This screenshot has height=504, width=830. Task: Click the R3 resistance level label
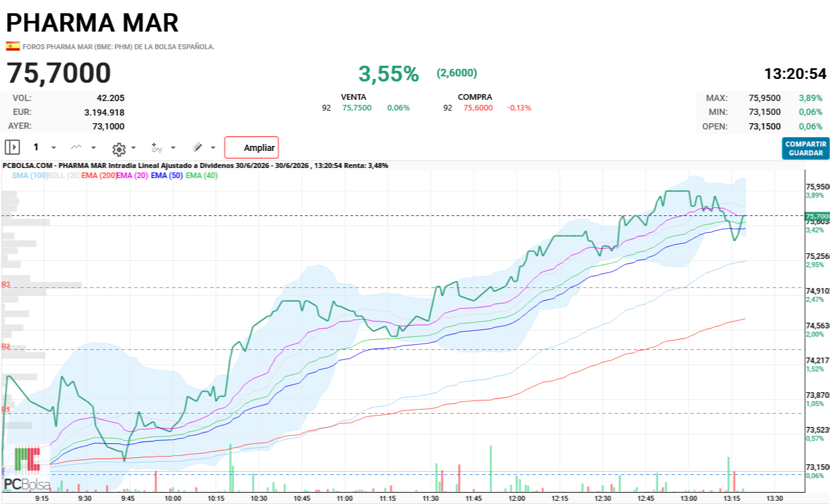pos(6,285)
